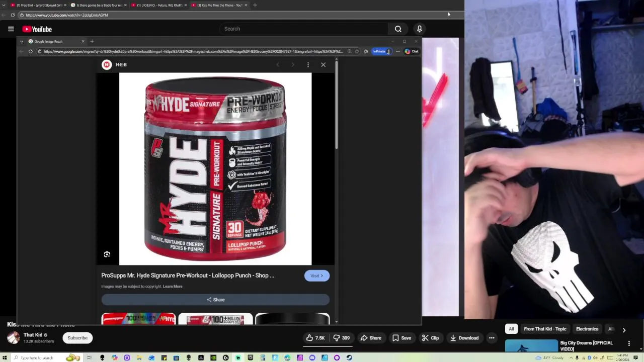Open Big City Dreams [OFFICIAL VIDEO] title

coord(587,346)
